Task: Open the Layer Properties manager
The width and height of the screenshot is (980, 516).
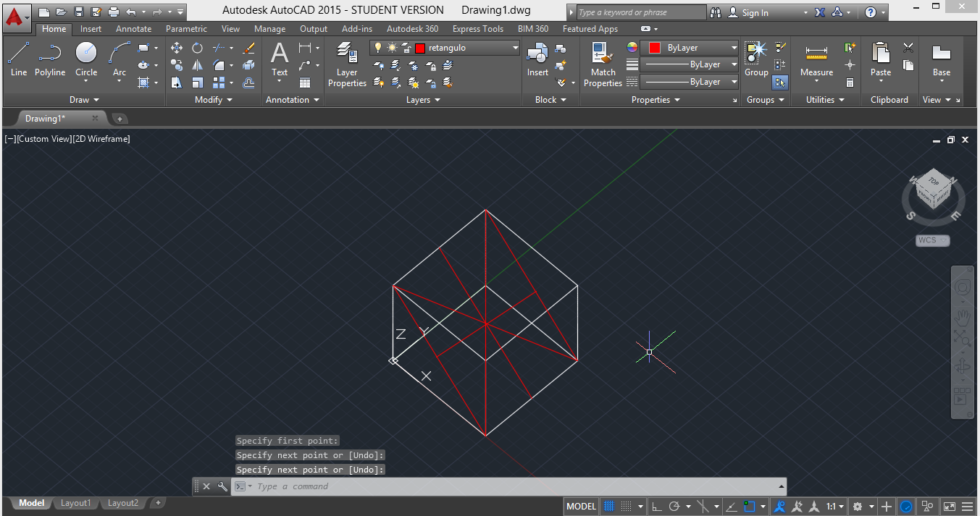Action: coord(347,64)
